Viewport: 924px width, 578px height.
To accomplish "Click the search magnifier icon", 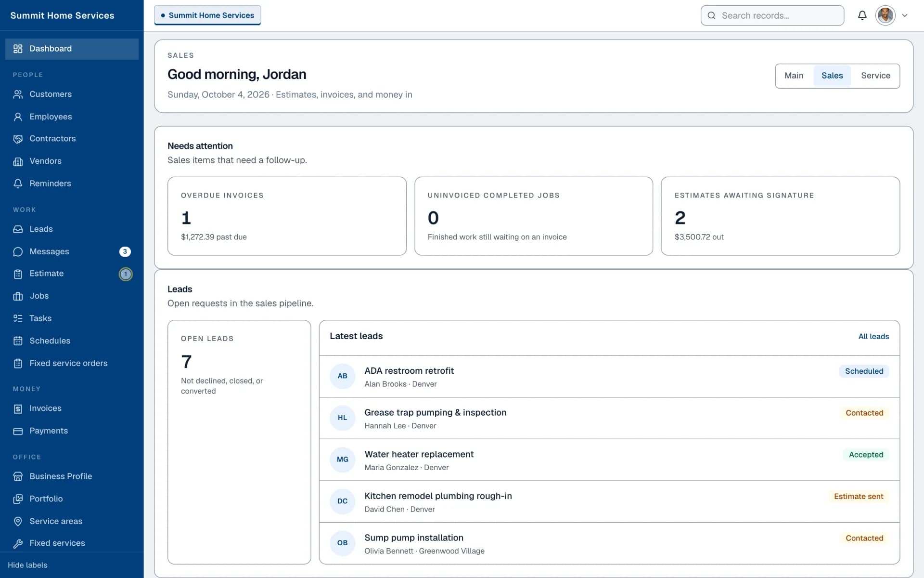I will point(711,15).
